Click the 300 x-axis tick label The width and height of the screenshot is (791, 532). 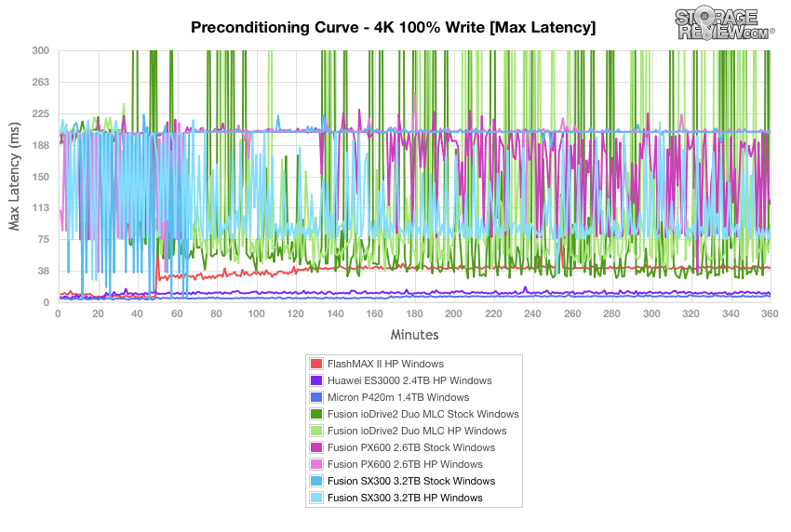[x=651, y=313]
